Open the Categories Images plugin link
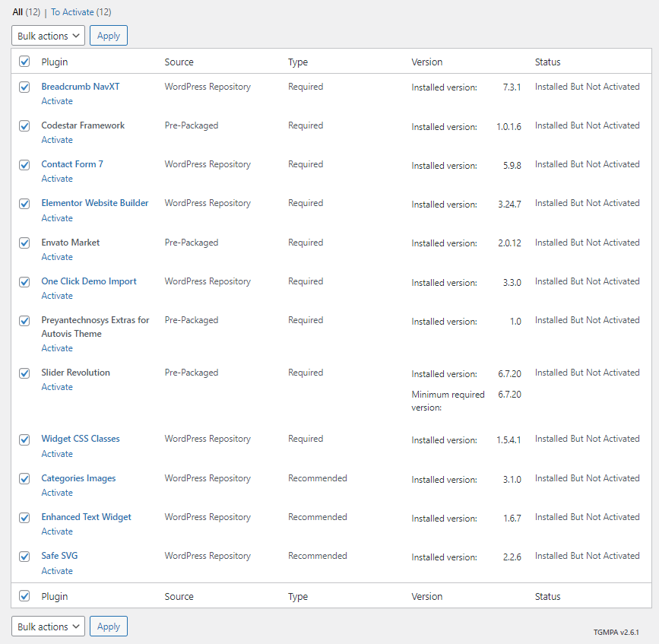659x644 pixels. click(78, 478)
